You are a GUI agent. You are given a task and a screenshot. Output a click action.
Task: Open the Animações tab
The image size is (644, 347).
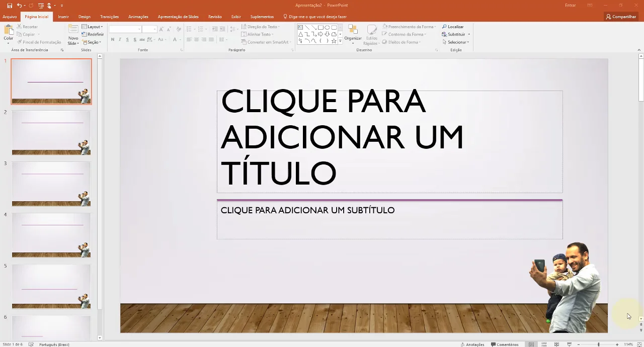click(x=138, y=17)
